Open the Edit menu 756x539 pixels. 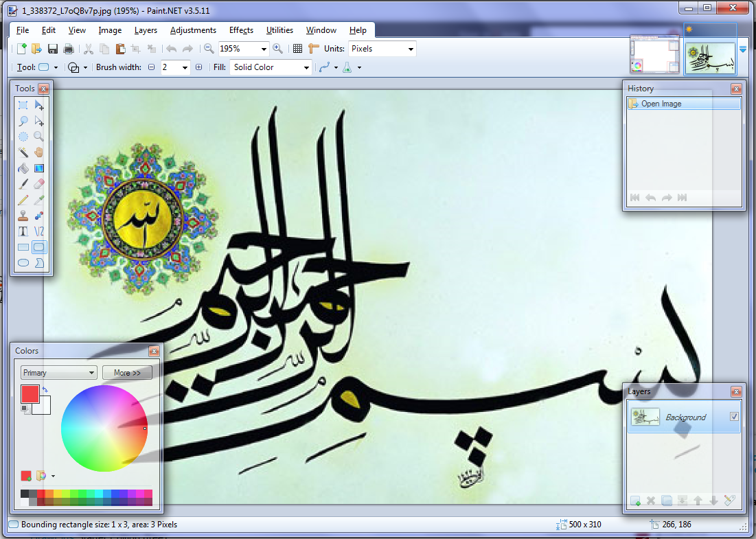click(49, 30)
